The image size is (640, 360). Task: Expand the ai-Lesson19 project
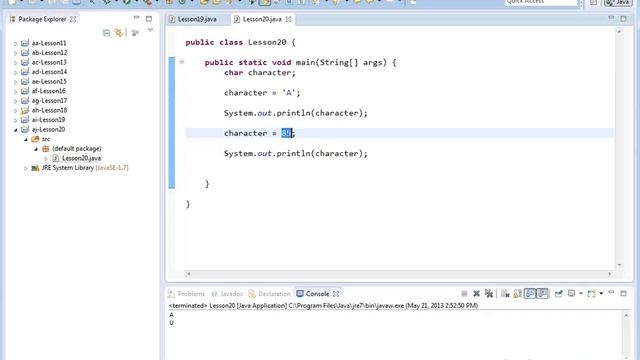point(16,120)
